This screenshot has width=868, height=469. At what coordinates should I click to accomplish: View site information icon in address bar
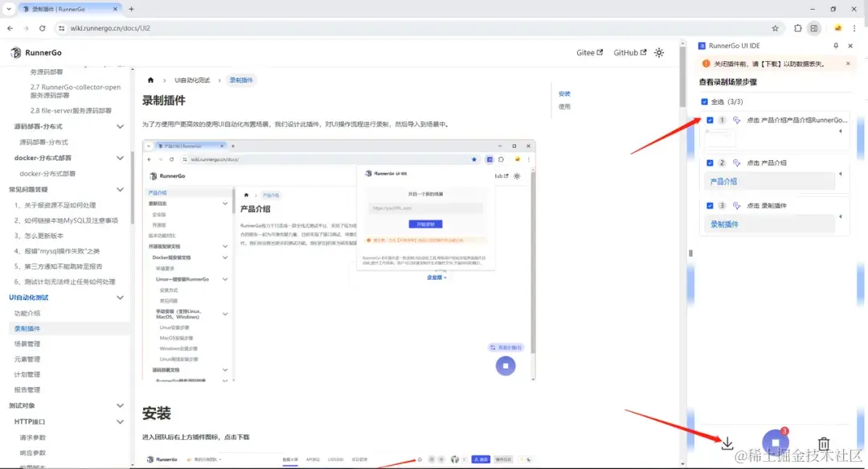[61, 28]
